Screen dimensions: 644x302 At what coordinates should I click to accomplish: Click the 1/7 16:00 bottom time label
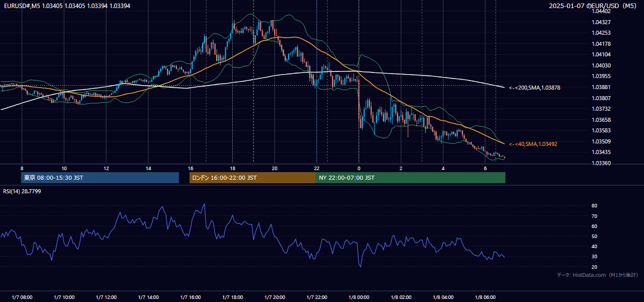[x=190, y=297]
